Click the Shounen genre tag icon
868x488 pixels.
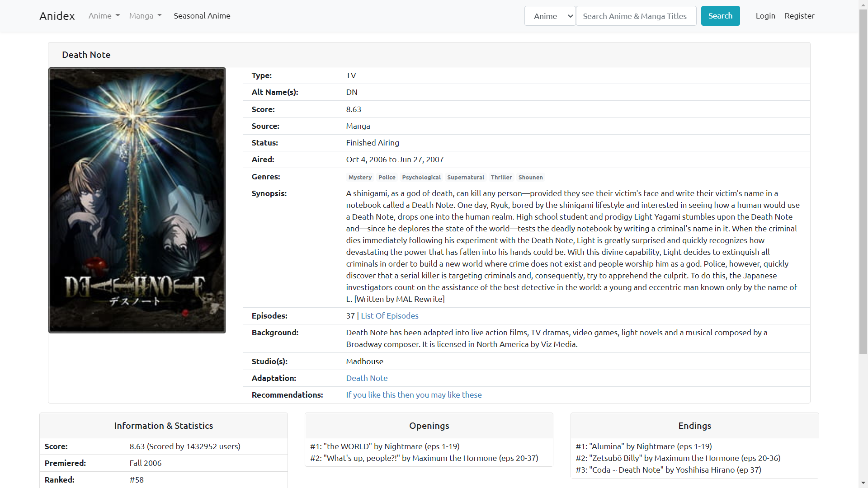coord(531,177)
